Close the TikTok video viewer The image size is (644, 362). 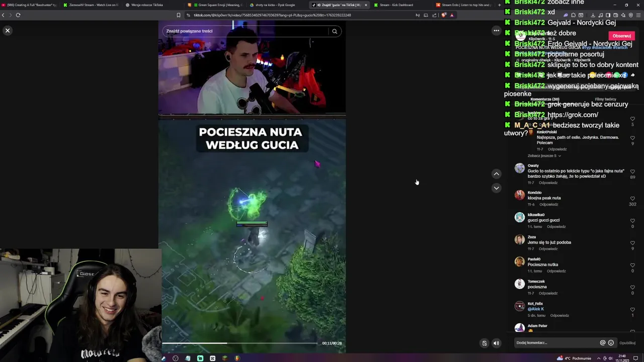(x=8, y=31)
